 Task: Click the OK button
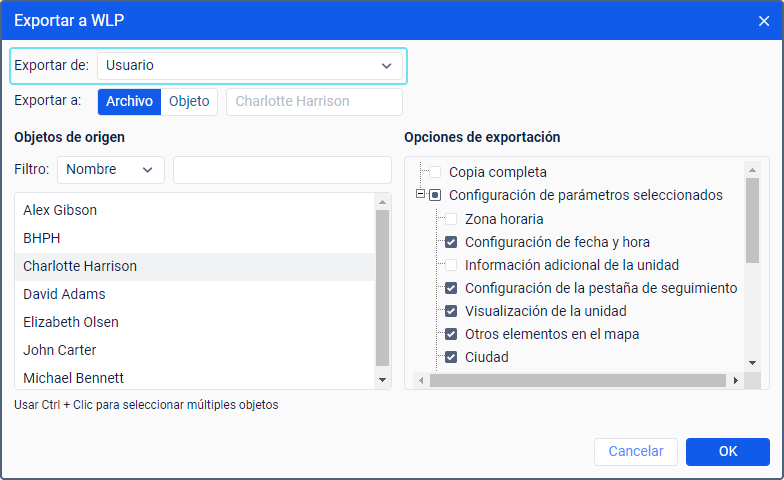pos(727,452)
